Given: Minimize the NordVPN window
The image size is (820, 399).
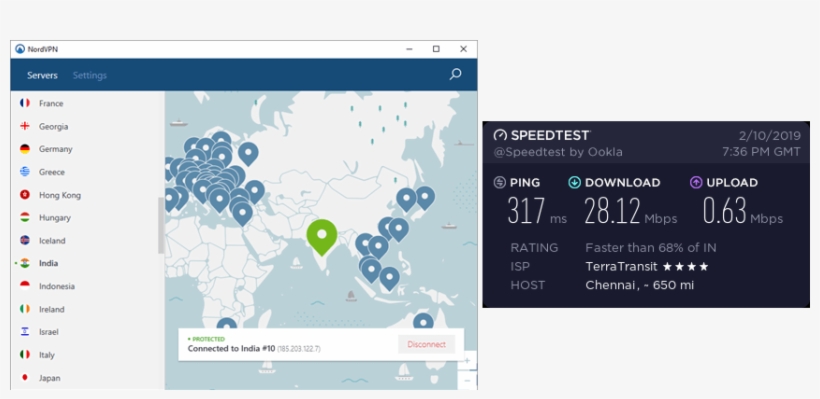Looking at the screenshot, I should coord(409,49).
